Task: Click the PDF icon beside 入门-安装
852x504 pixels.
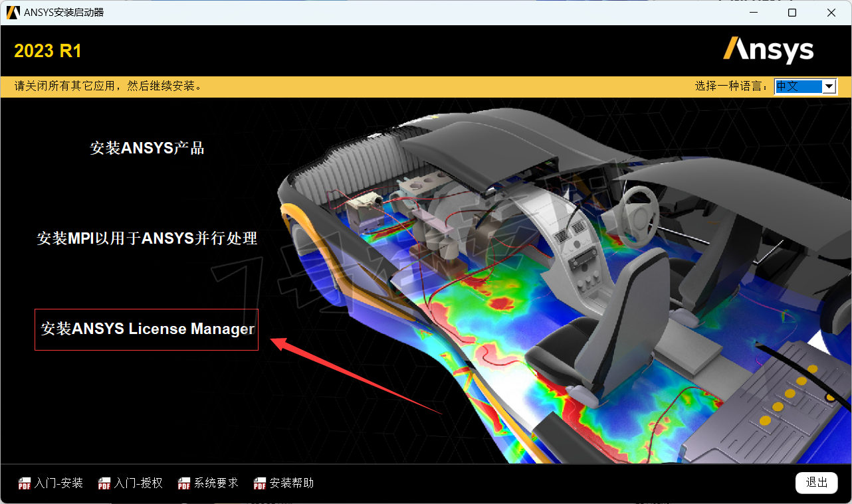Action: point(25,483)
